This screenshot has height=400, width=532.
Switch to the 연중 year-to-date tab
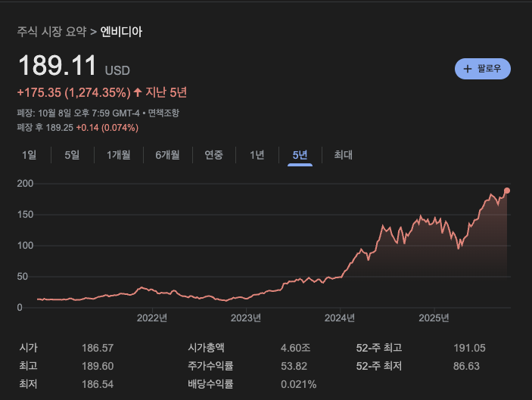[213, 155]
